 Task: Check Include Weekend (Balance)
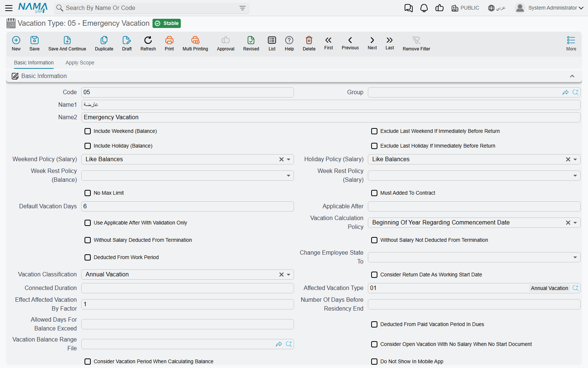click(87, 131)
